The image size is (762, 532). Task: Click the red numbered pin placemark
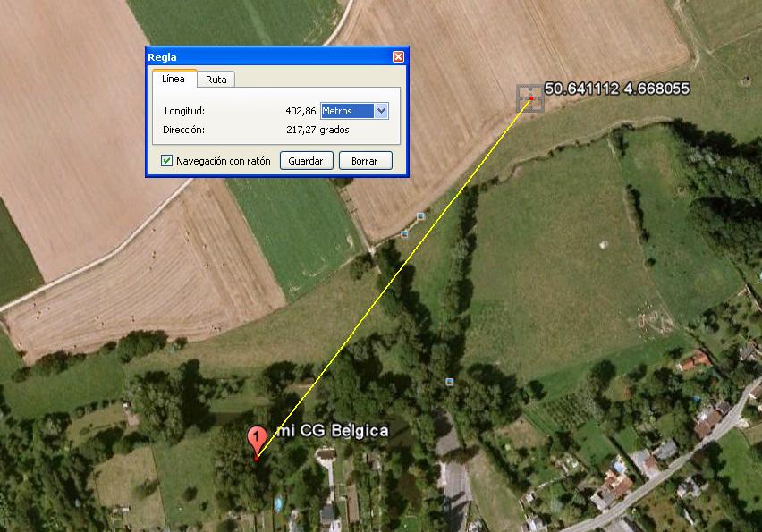(x=257, y=440)
